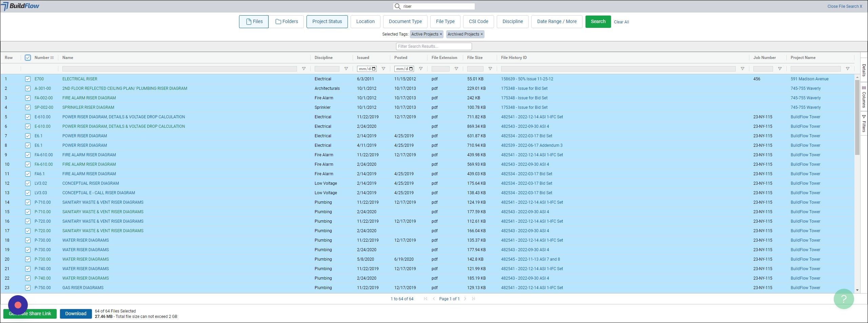Remove the Active Projects tag

(x=441, y=34)
